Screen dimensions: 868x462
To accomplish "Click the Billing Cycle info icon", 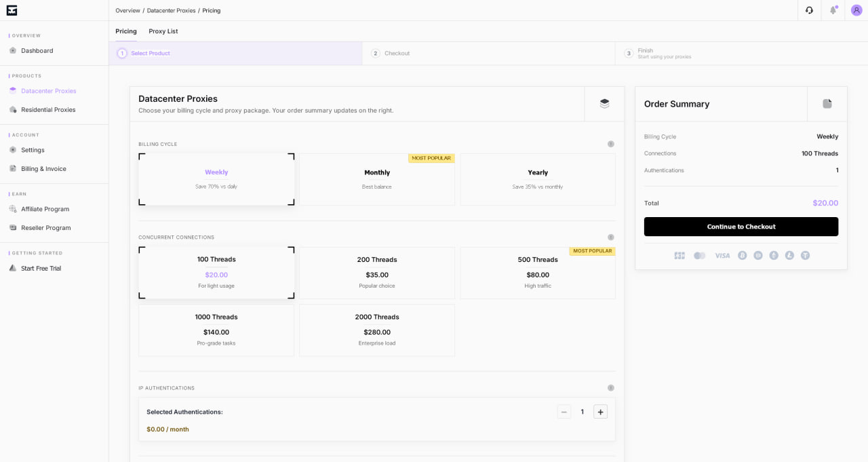I will point(611,144).
